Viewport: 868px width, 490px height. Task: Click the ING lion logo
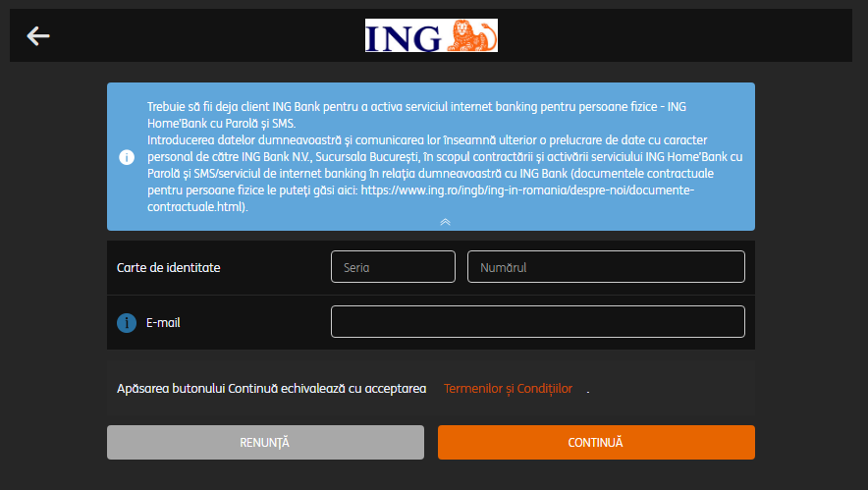(431, 35)
